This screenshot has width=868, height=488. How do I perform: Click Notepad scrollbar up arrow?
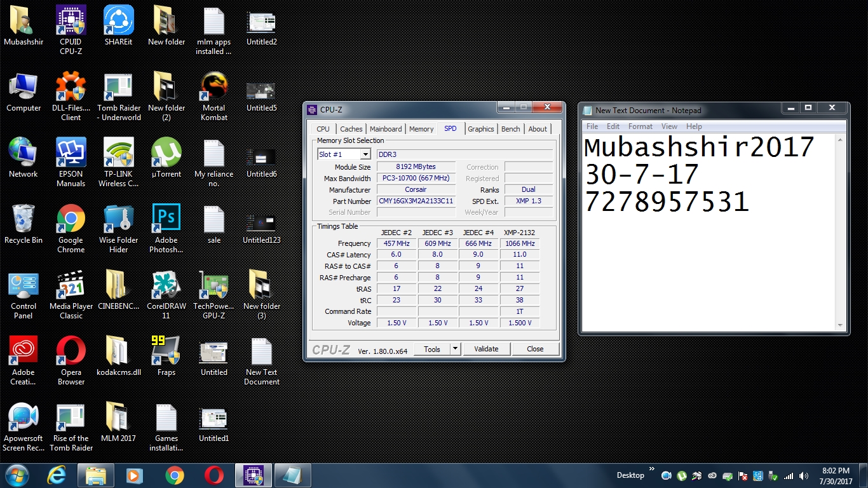tap(840, 140)
